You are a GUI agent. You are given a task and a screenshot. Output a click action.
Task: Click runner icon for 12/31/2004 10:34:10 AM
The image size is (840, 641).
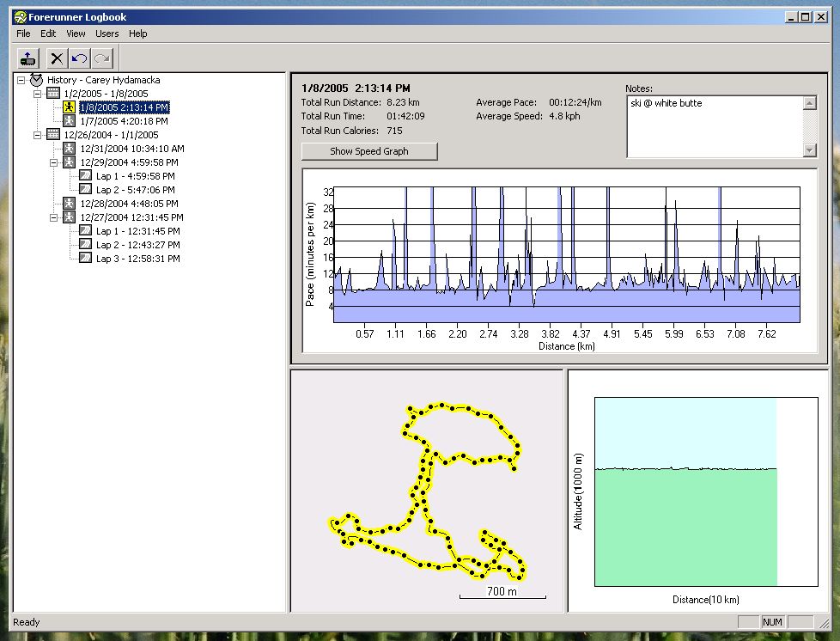(x=69, y=149)
